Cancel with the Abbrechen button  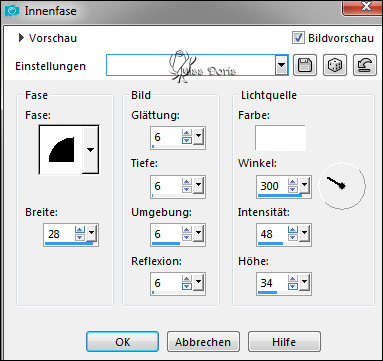[x=203, y=342]
